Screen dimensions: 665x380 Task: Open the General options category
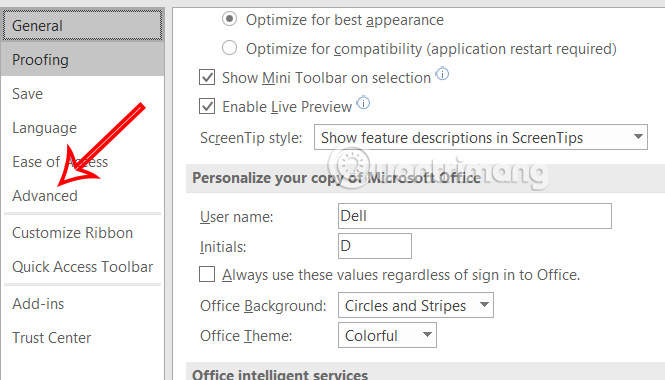tap(82, 26)
